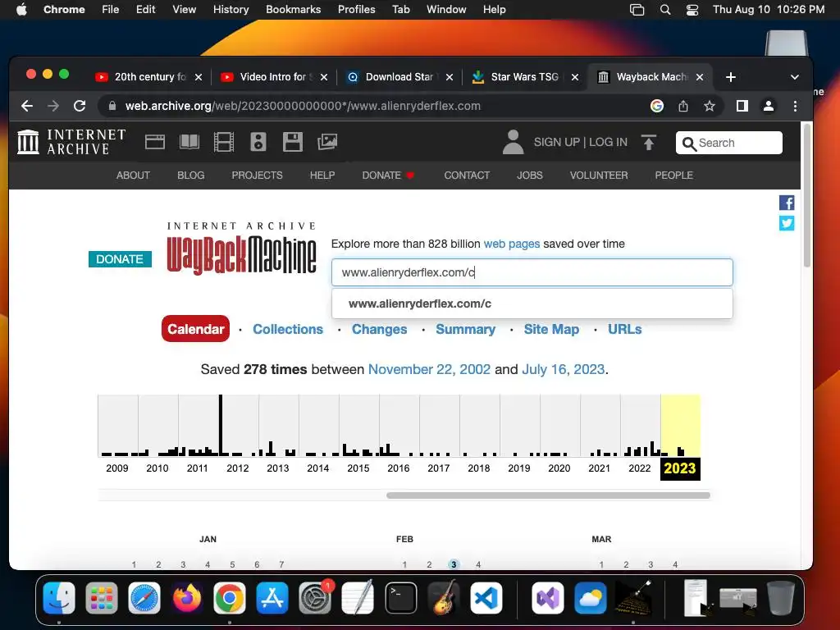Screen dimensions: 840x630
Task: Open macOS Control Center
Action: pyautogui.click(x=692, y=10)
